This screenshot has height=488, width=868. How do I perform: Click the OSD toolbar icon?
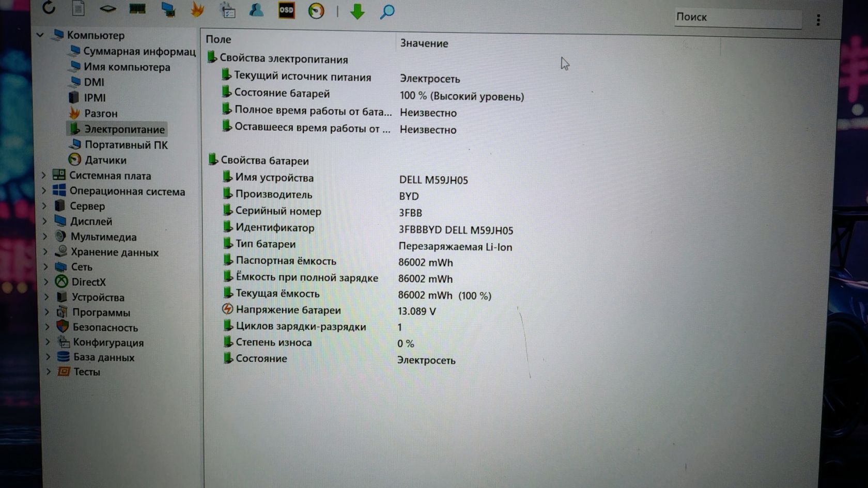click(286, 10)
